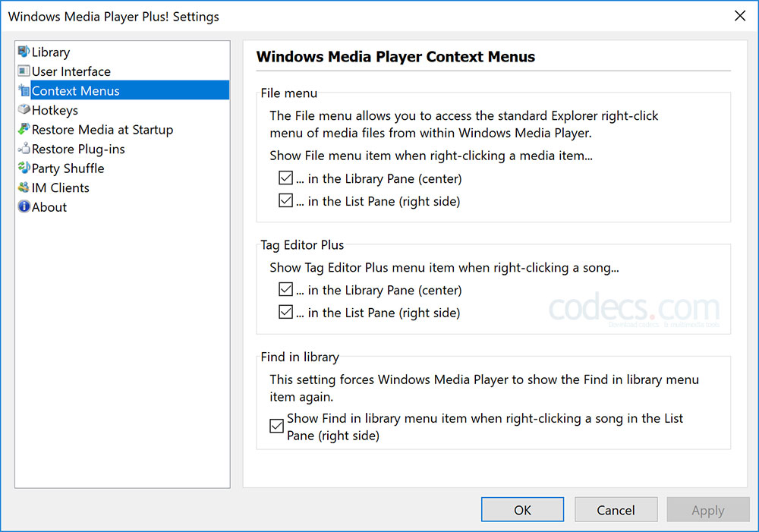This screenshot has width=759, height=532.
Task: Click the Apply button
Action: 707,510
